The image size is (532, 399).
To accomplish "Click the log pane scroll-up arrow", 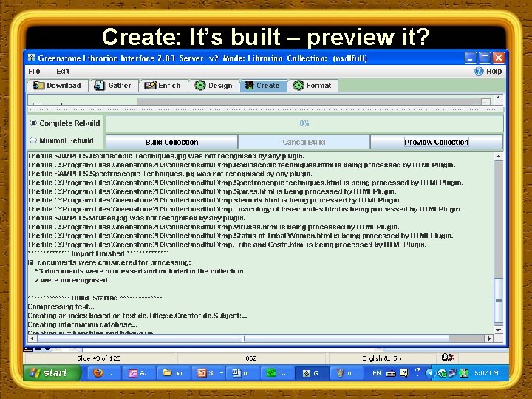I will pyautogui.click(x=499, y=157).
